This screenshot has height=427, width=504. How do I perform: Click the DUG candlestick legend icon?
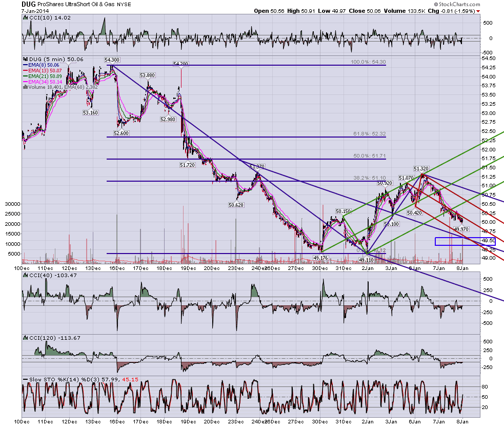[26, 59]
